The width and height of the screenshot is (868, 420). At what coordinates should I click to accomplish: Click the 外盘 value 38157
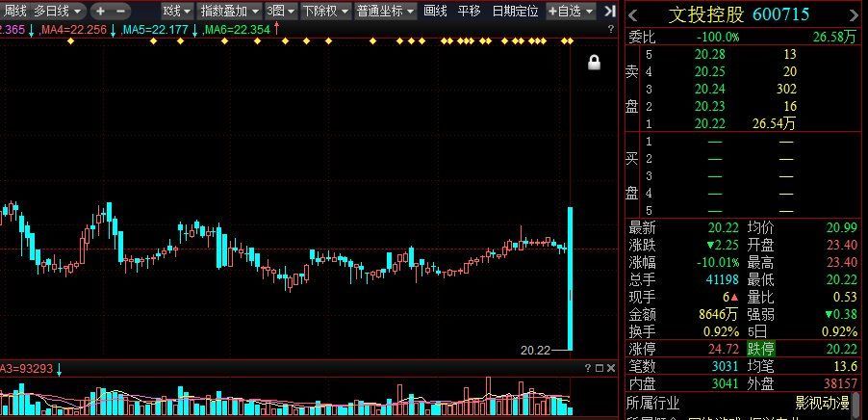pyautogui.click(x=841, y=383)
